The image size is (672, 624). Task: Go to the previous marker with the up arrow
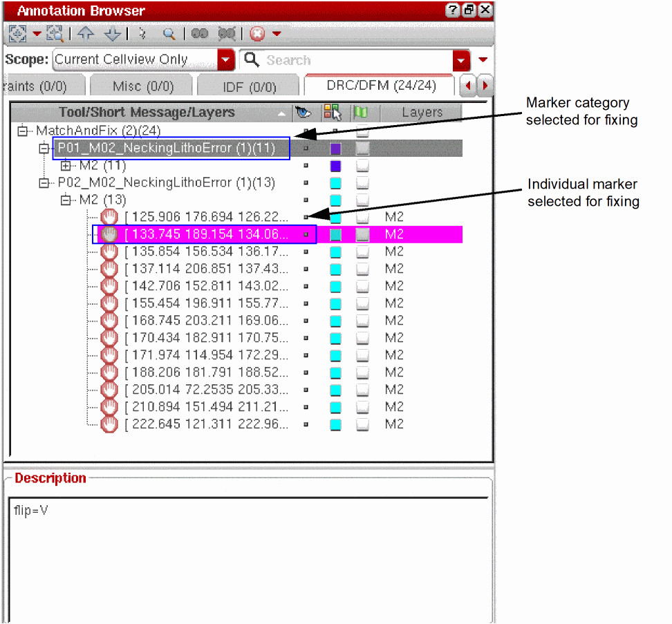[x=86, y=33]
